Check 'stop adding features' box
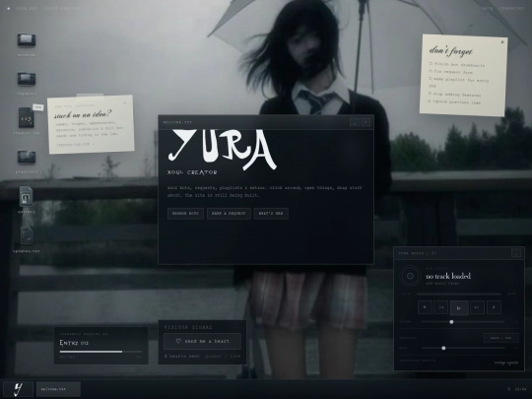The width and height of the screenshot is (532, 399). click(430, 94)
